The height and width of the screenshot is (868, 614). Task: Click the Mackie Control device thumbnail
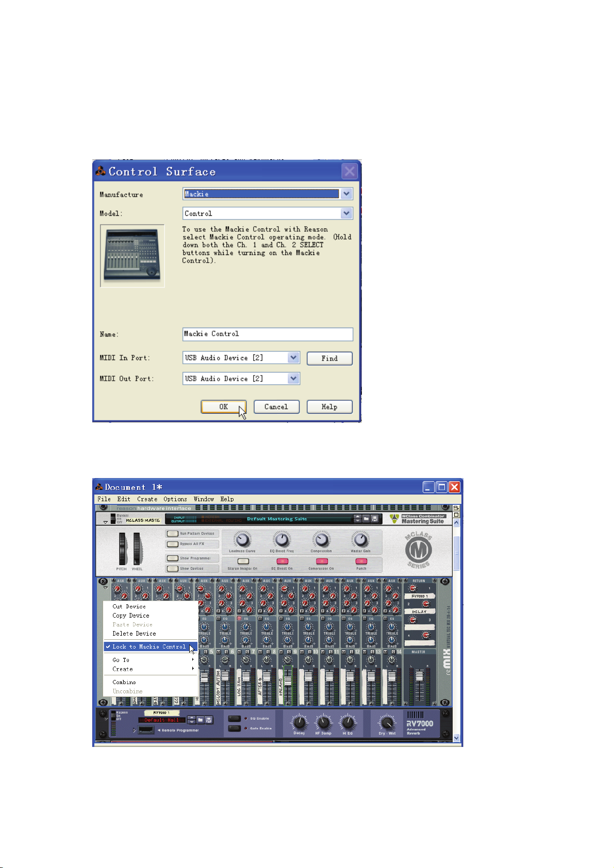[x=132, y=256]
